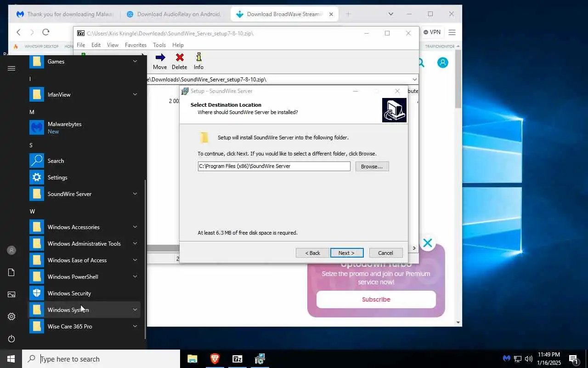Close the Download BroadWave tab
Viewport: 588px width, 368px height.
[x=331, y=14]
